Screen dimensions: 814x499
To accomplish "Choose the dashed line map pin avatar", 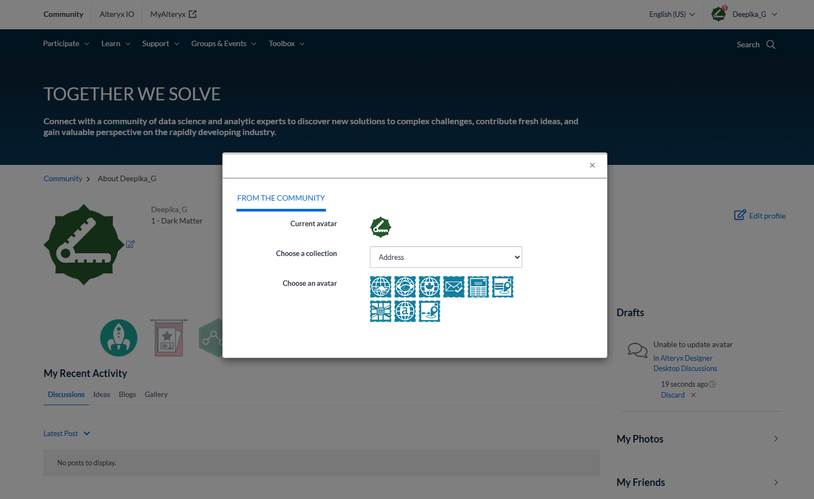I will pyautogui.click(x=429, y=311).
